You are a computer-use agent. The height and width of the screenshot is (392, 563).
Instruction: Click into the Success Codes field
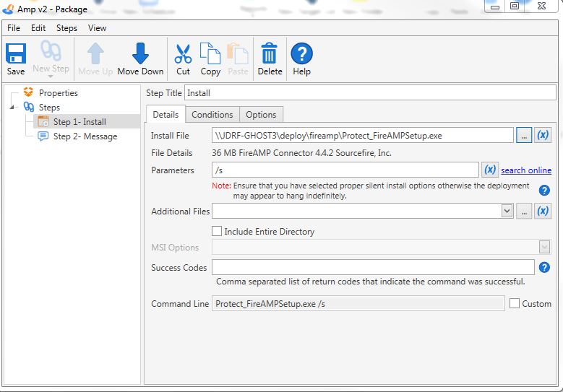click(373, 267)
